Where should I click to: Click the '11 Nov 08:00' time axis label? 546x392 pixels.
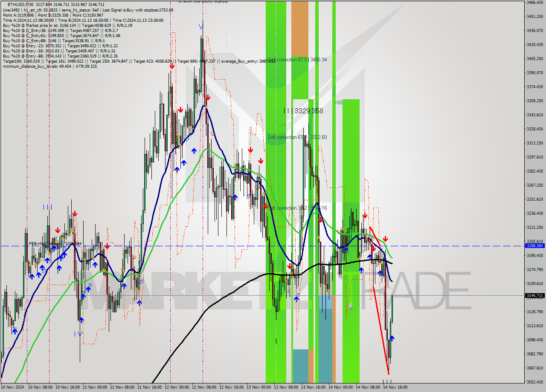[x=122, y=387]
